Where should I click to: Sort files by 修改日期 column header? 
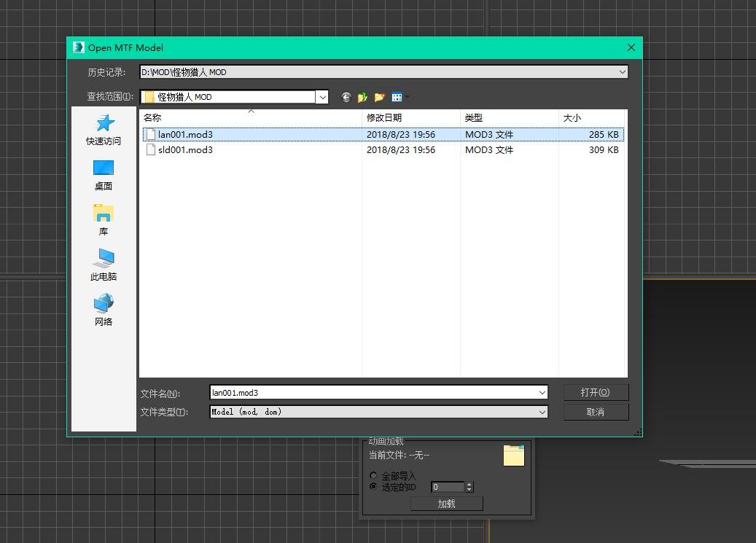pyautogui.click(x=384, y=117)
